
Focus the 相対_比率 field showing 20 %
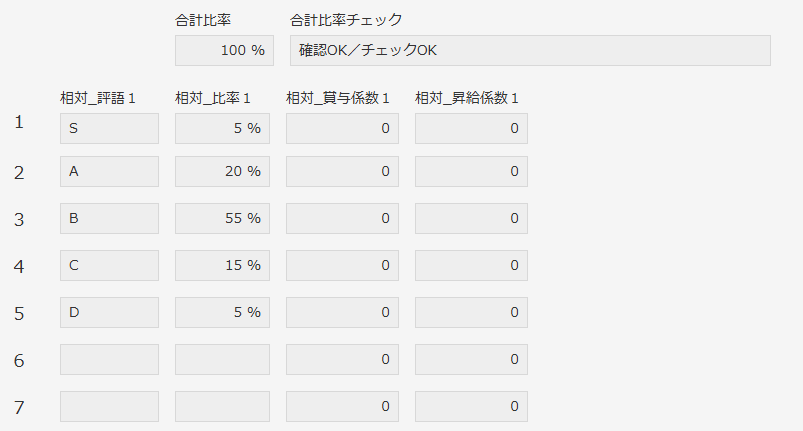click(222, 171)
